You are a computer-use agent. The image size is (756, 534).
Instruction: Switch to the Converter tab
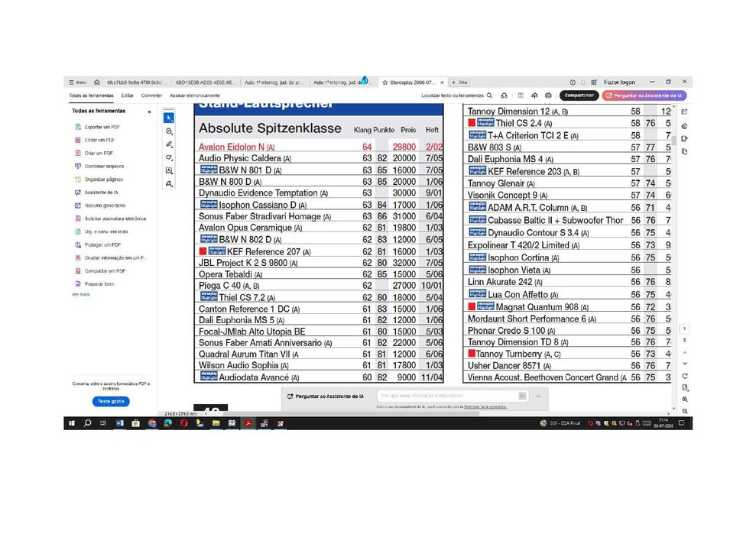[x=151, y=95]
